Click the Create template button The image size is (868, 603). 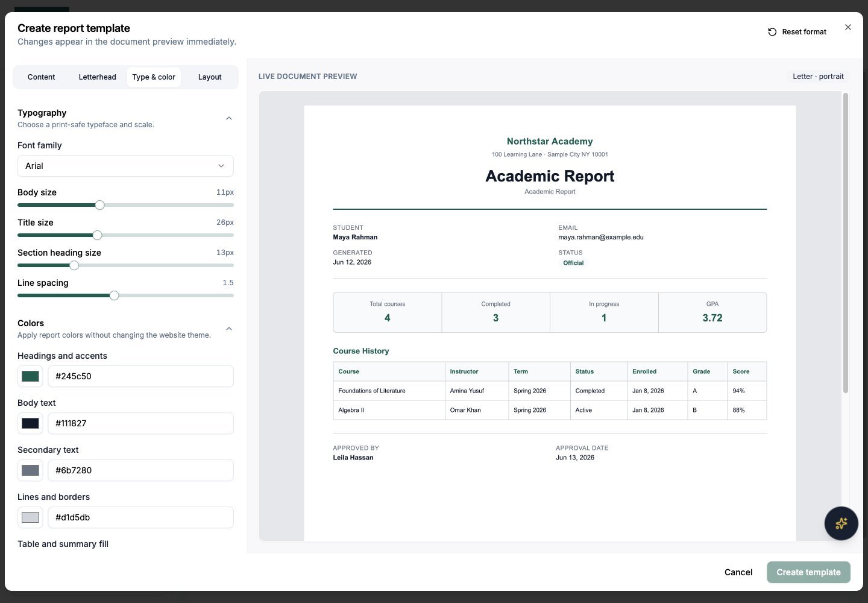808,572
